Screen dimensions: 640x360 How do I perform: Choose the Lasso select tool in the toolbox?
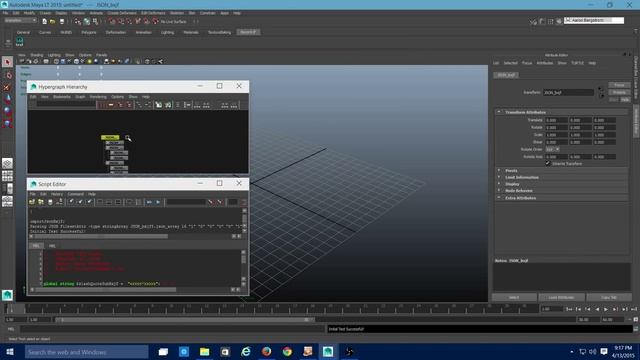coord(7,75)
